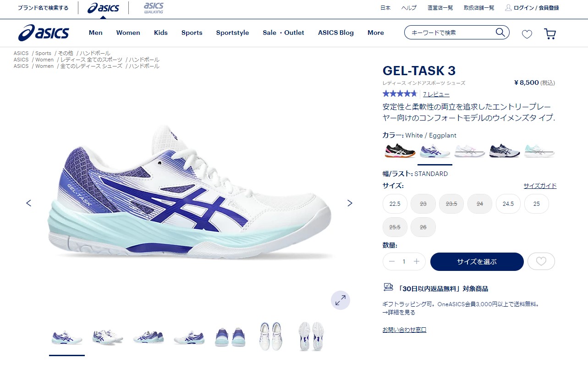Open the Women menu
Image resolution: width=588 pixels, height=391 pixels.
[x=128, y=33]
